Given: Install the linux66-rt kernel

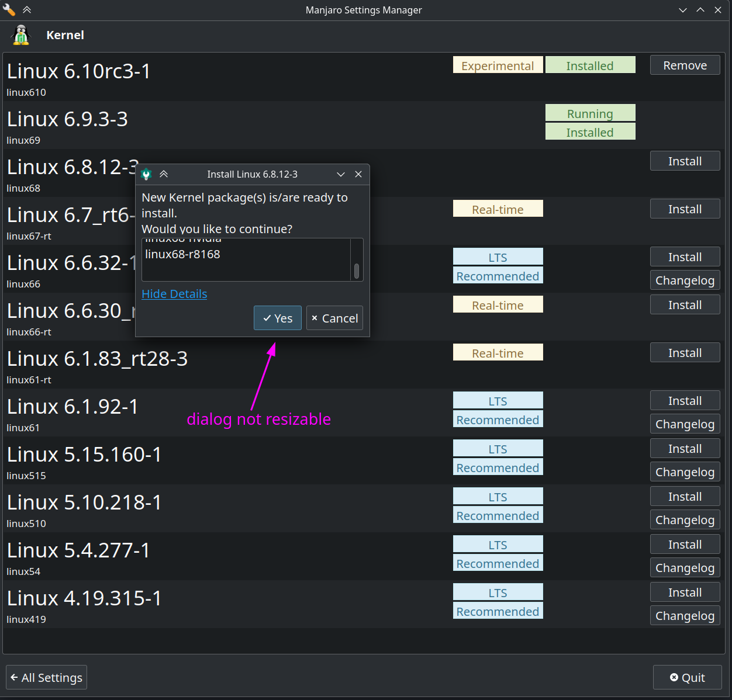Looking at the screenshot, I should [685, 305].
